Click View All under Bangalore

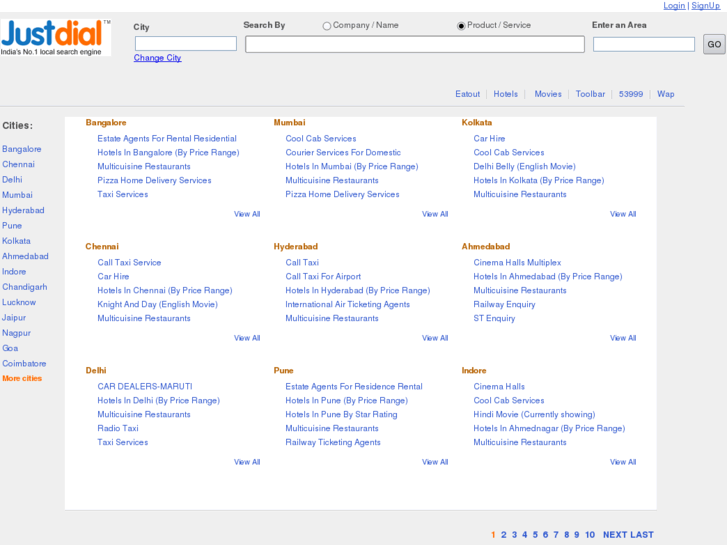(x=247, y=214)
